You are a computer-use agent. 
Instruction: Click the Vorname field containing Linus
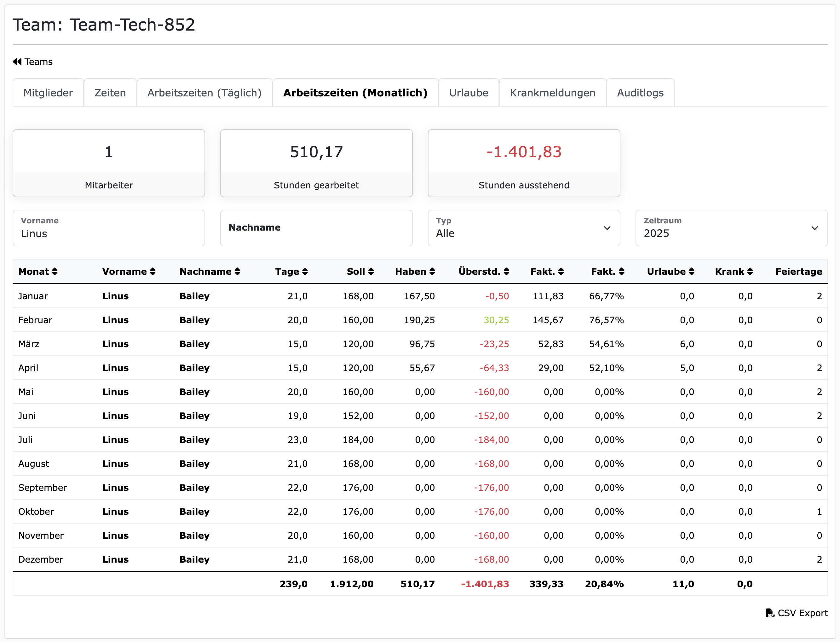click(x=108, y=228)
